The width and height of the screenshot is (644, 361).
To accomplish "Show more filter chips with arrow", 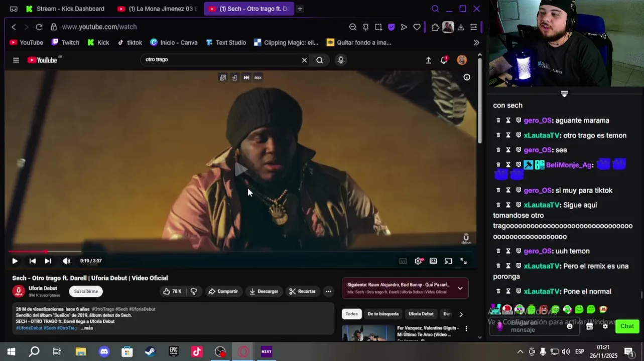I will 461,314.
